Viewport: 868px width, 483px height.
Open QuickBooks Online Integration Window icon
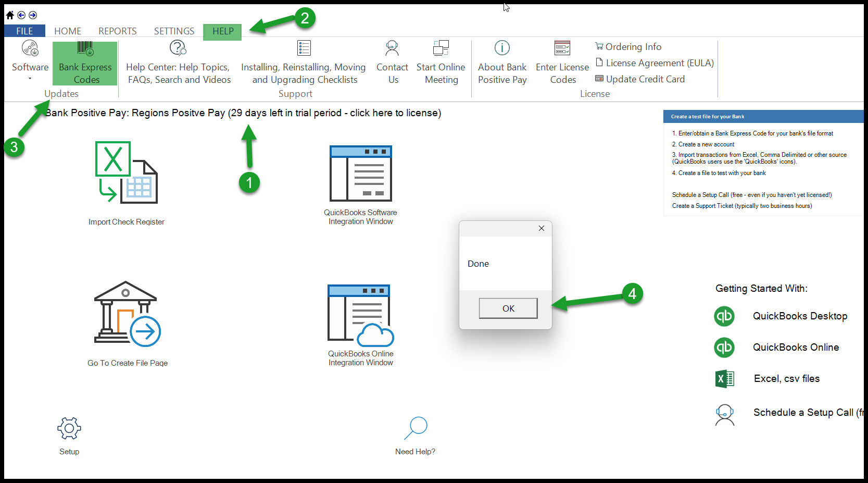pos(361,315)
